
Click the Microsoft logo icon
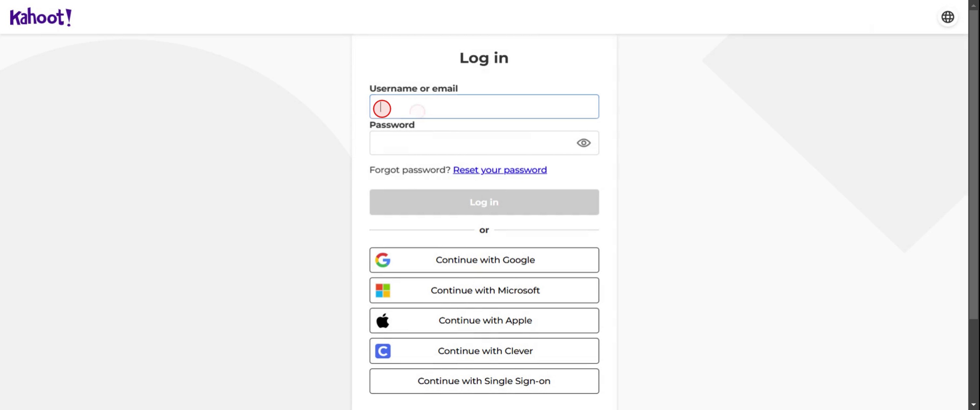tap(383, 290)
